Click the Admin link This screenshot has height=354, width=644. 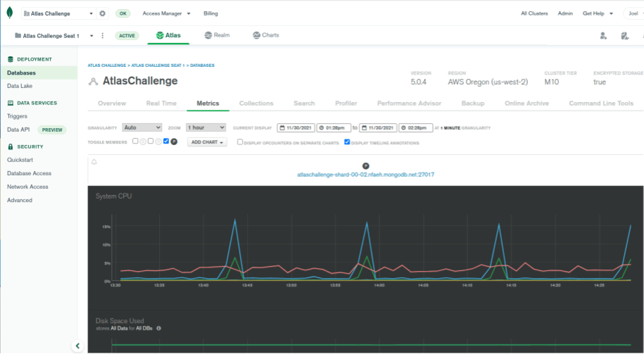tap(565, 13)
